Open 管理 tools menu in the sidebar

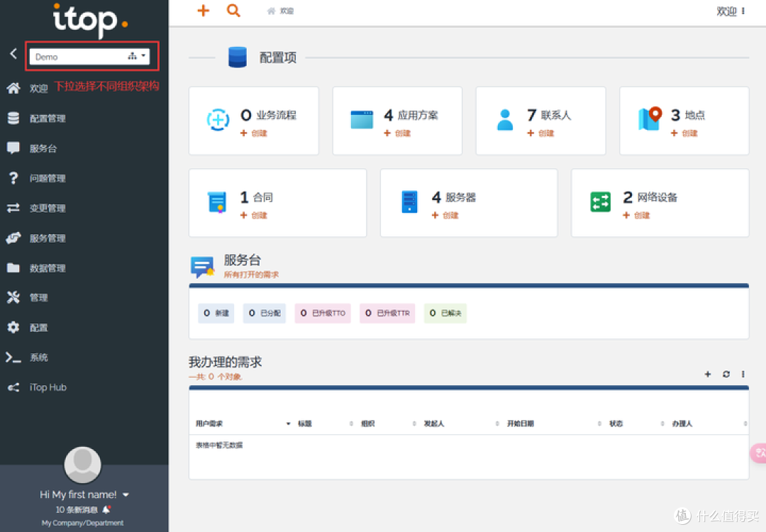[x=28, y=297]
